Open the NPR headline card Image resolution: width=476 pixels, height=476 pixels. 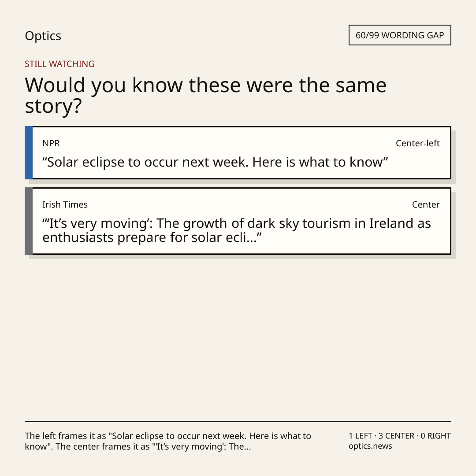(238, 152)
